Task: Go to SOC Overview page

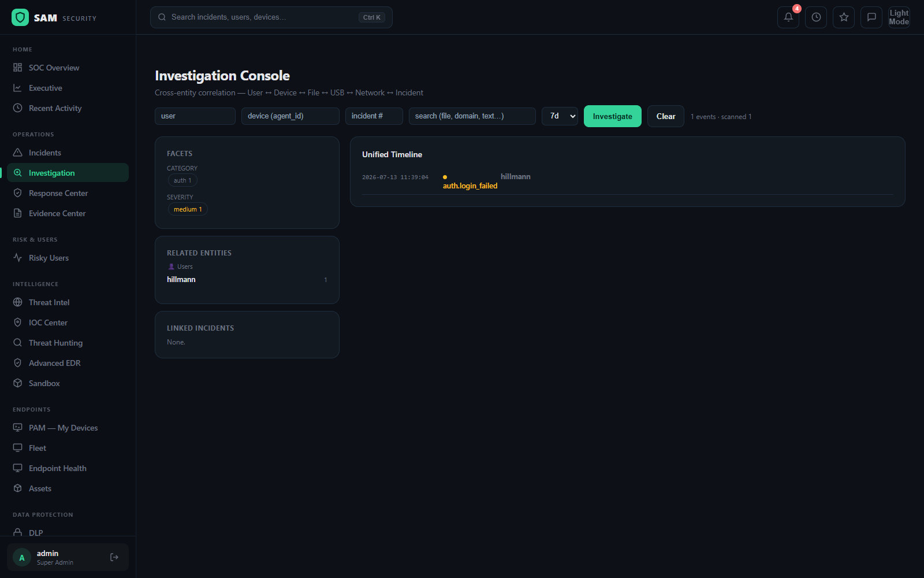Action: tap(68, 68)
